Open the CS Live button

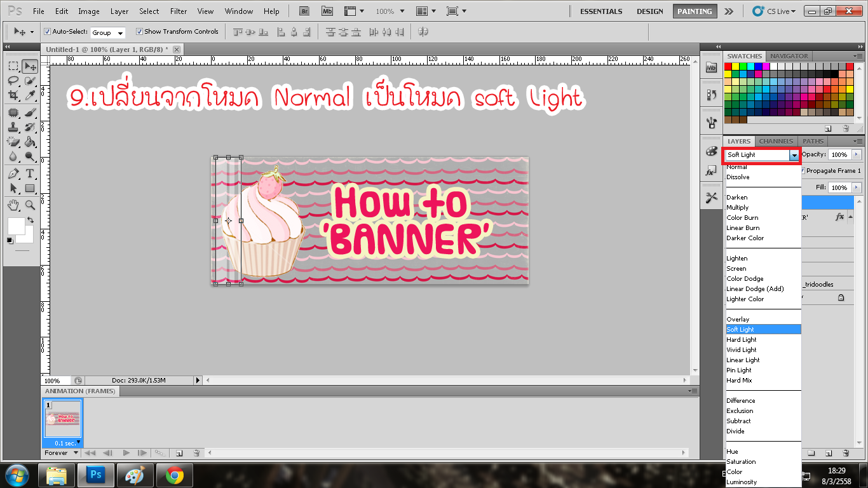click(x=773, y=11)
